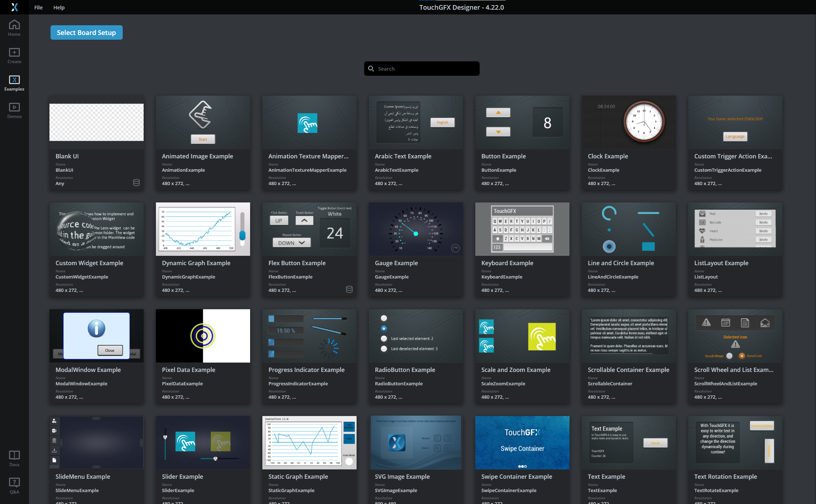Click the Select Board Setup button

tap(87, 32)
